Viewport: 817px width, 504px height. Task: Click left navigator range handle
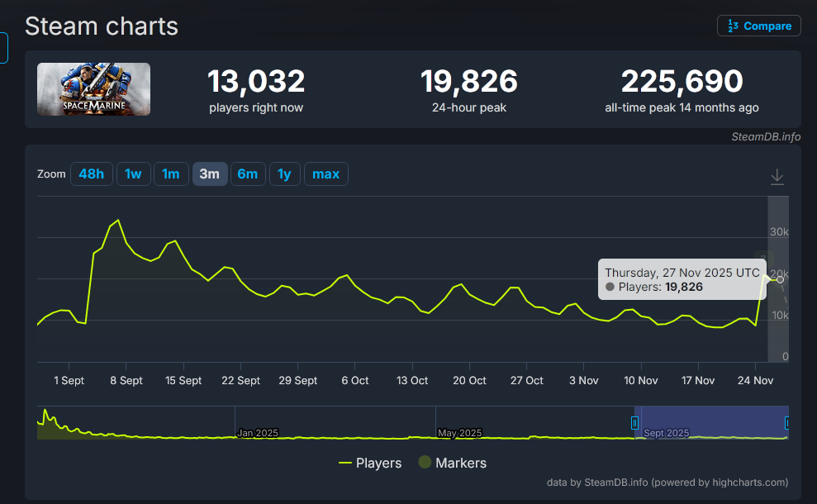pos(635,423)
